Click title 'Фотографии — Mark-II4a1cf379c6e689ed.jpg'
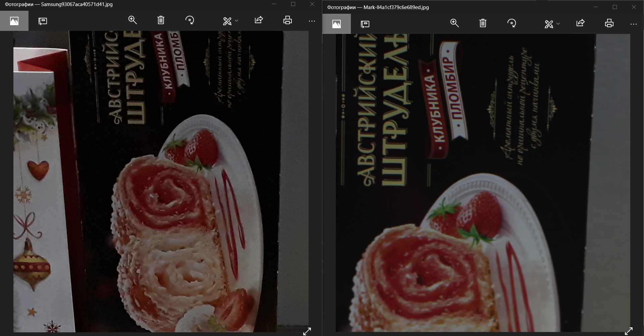This screenshot has width=644, height=336. (378, 7)
